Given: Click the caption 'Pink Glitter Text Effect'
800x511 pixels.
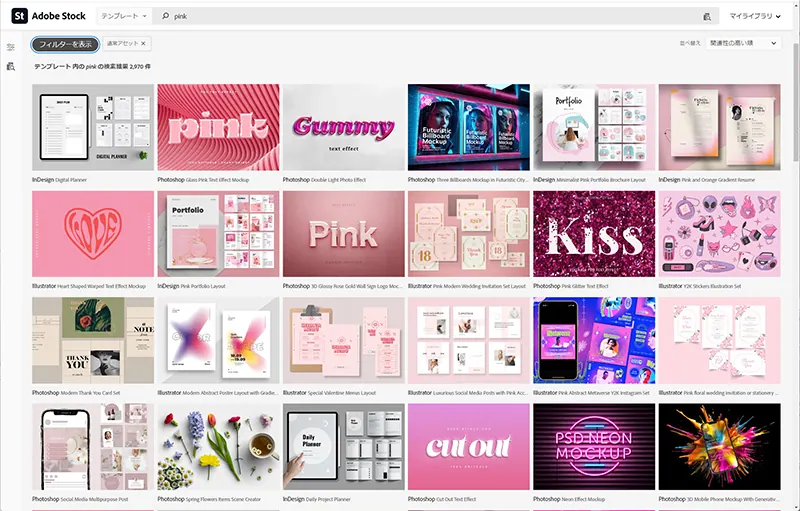Looking at the screenshot, I should click(x=585, y=287).
